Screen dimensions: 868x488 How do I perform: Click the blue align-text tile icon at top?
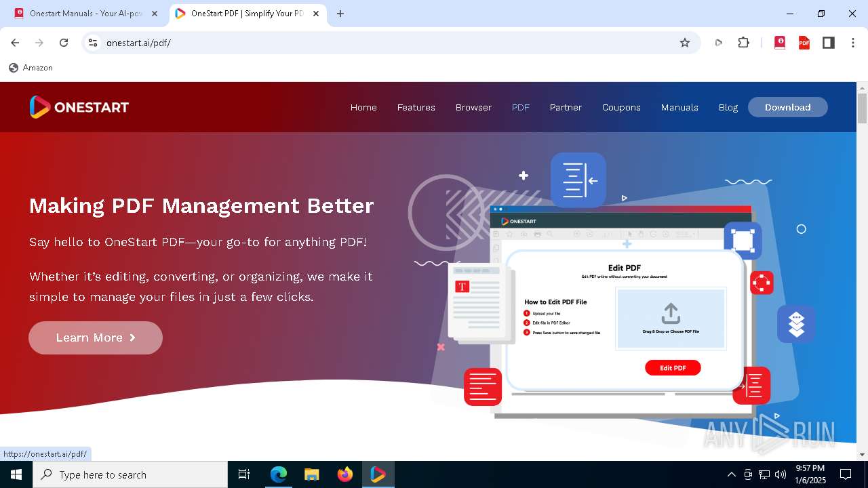[578, 180]
